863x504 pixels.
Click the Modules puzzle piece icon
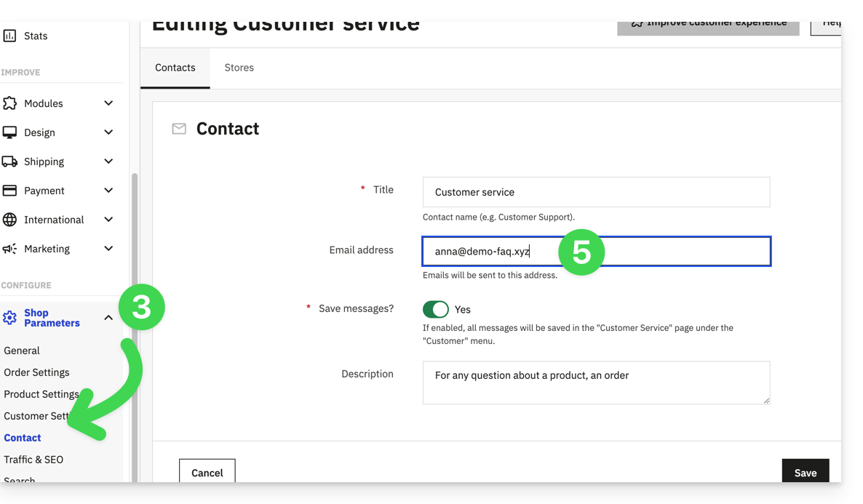pos(9,103)
